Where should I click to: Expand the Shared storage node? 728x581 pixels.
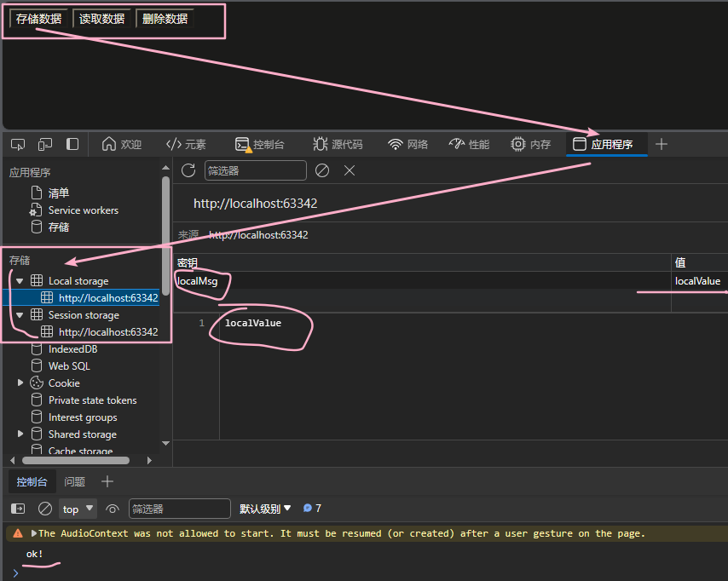[x=20, y=434]
